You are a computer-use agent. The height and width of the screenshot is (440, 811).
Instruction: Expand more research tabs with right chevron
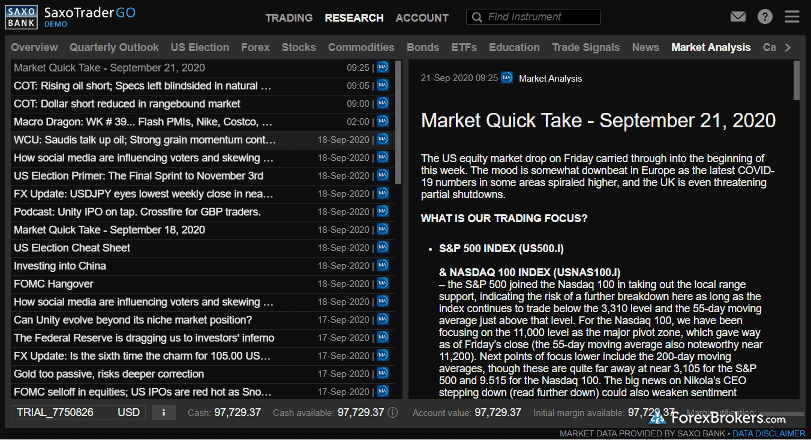[788, 48]
